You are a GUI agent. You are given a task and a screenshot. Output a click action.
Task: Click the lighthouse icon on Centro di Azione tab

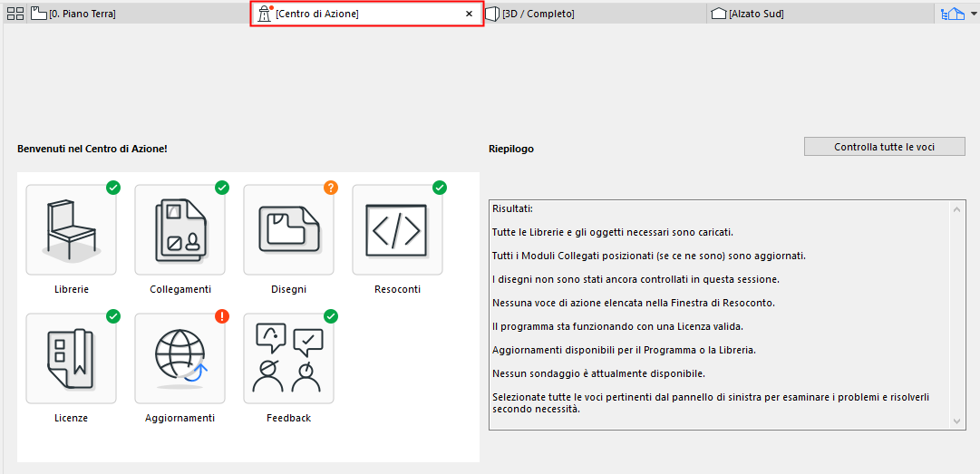pos(265,13)
